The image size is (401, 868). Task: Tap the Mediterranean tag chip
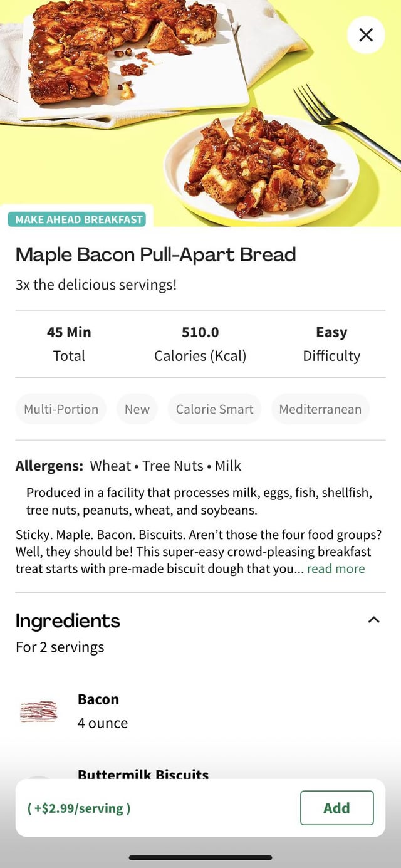(x=320, y=409)
